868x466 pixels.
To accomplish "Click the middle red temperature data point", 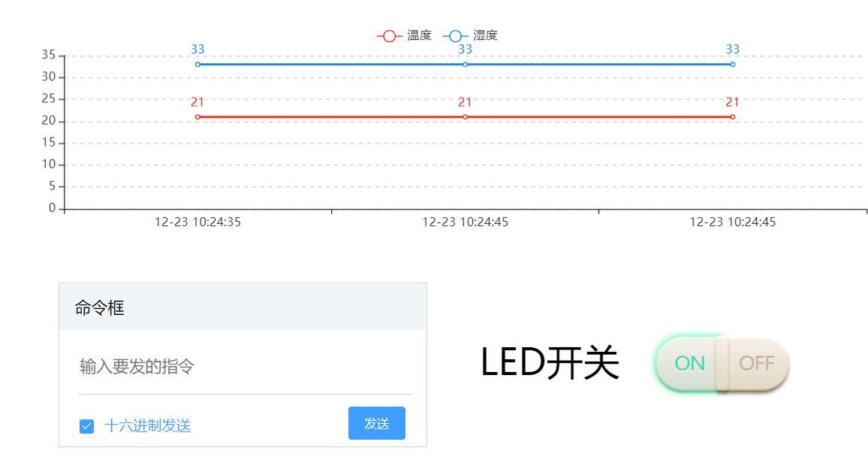I will (x=465, y=117).
